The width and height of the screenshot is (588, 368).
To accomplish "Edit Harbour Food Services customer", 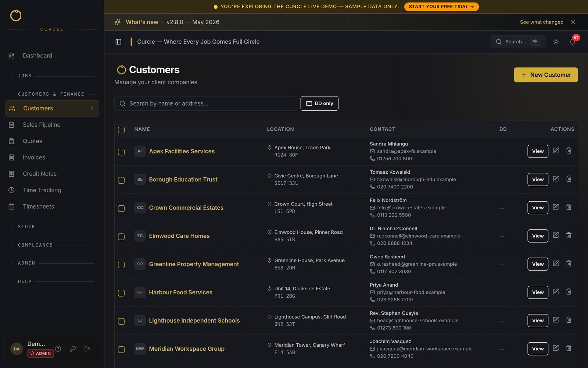I will coord(556,292).
